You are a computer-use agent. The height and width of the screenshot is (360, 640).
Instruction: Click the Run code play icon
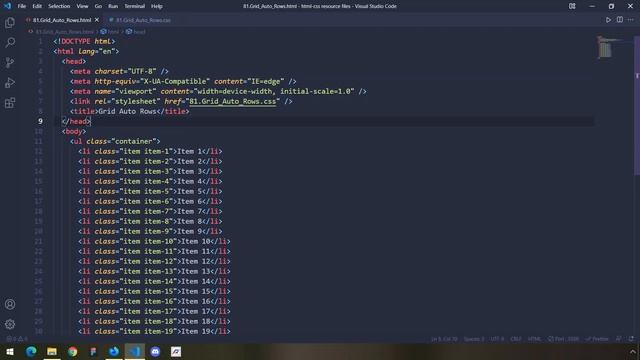608,20
